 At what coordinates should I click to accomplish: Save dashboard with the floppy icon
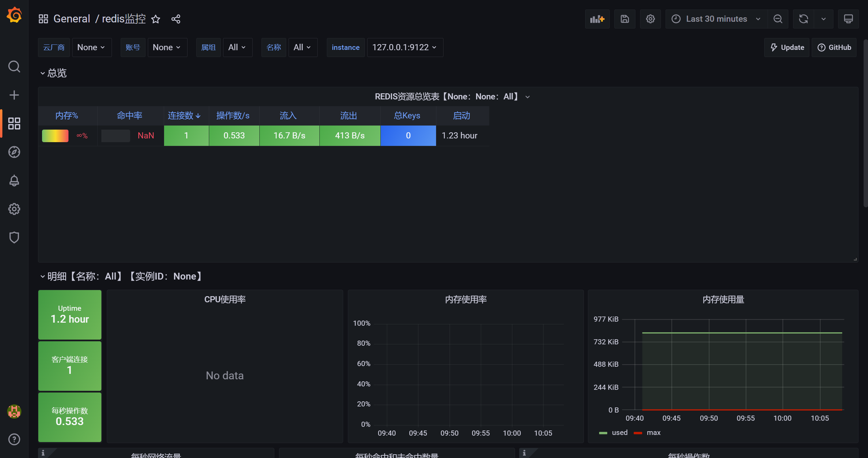625,19
